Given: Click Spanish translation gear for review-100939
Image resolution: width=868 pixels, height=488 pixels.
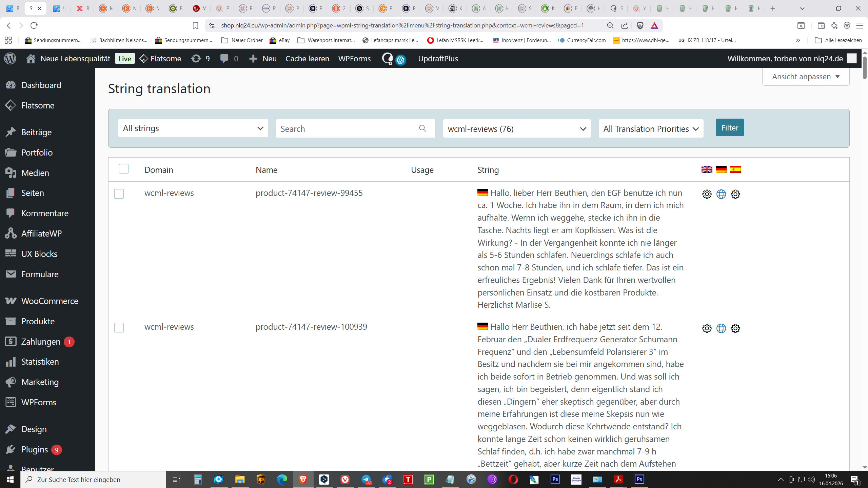Looking at the screenshot, I should click(735, 328).
